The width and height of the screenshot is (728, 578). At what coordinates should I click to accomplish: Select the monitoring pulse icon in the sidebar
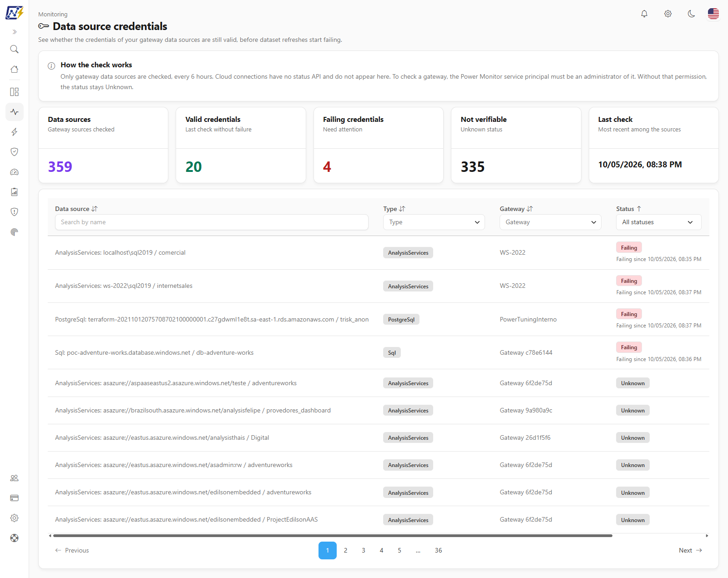15,112
